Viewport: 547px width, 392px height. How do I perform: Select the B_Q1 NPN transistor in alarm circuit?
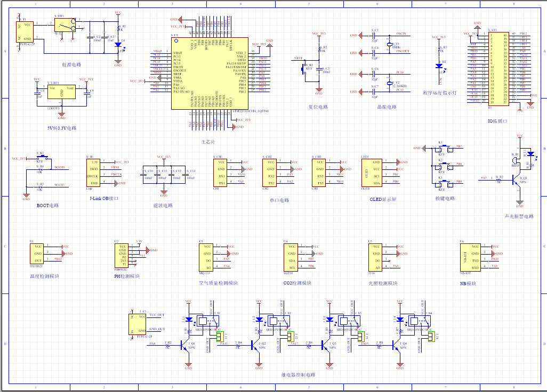[516, 180]
